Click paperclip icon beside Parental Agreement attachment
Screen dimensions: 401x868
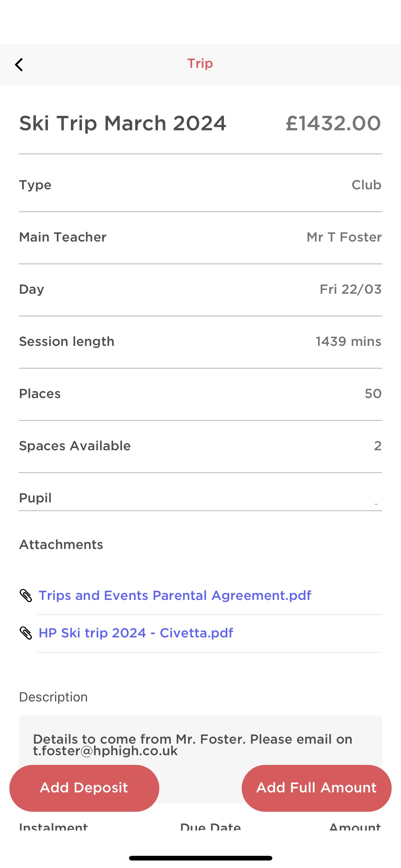click(x=26, y=596)
